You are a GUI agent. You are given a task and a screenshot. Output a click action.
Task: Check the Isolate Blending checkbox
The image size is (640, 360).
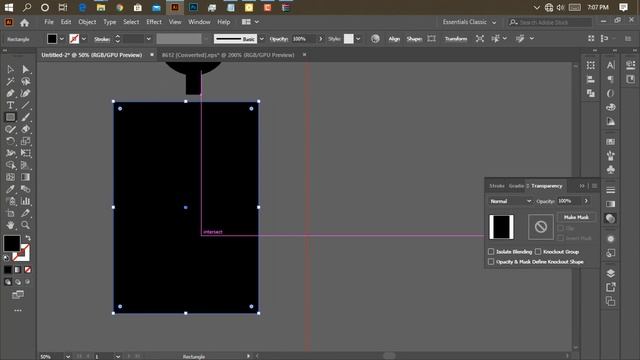click(491, 251)
